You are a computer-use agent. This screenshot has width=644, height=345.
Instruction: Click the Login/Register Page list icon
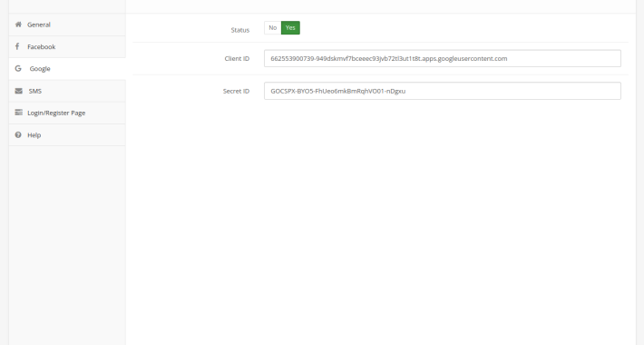[x=18, y=113]
